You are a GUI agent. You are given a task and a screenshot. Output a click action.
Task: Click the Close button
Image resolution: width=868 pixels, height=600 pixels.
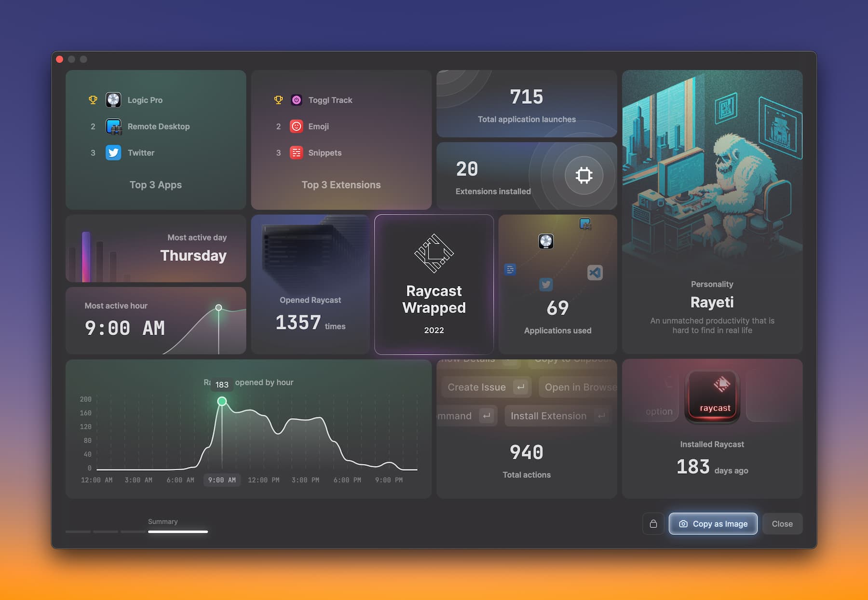coord(782,524)
